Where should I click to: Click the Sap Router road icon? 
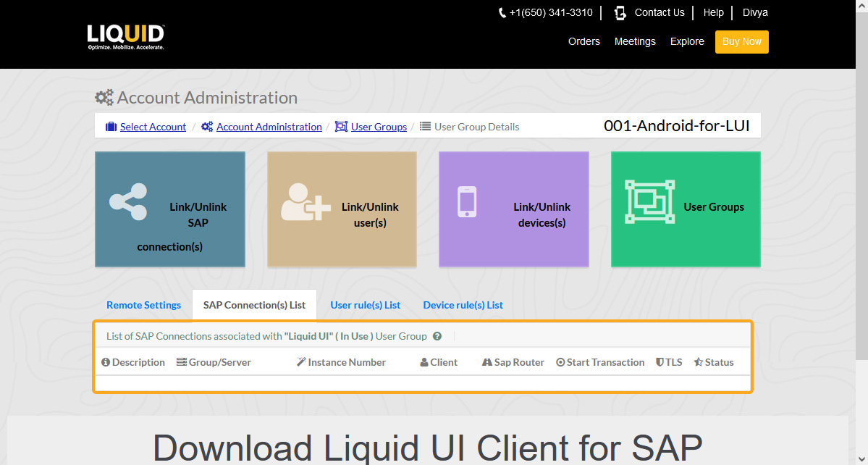click(487, 363)
